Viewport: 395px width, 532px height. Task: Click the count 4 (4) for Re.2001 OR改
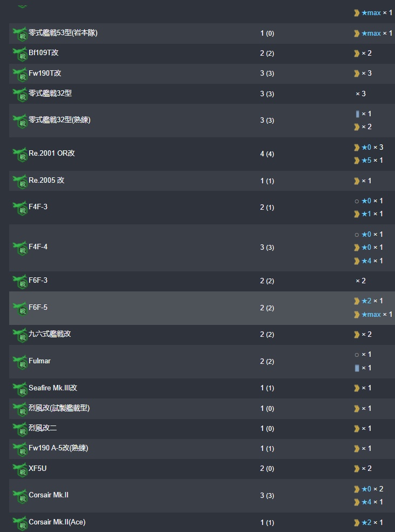(x=267, y=154)
